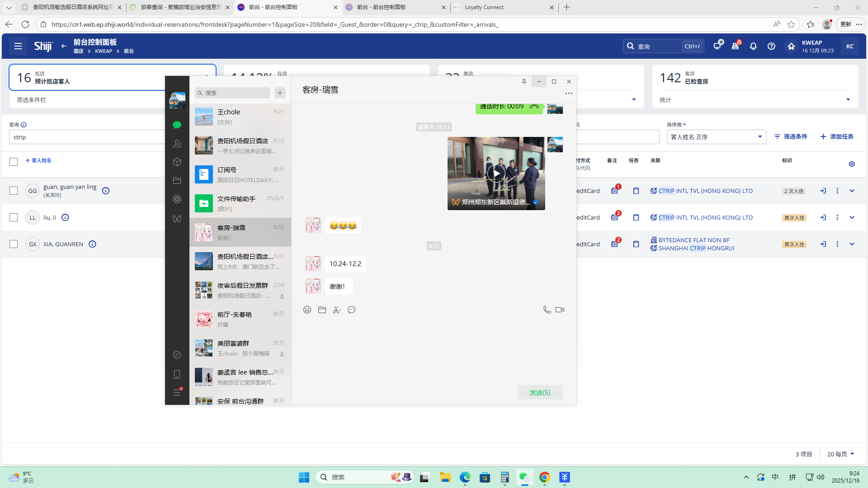
Task: Click check-in icon for liu, li row
Action: (823, 217)
